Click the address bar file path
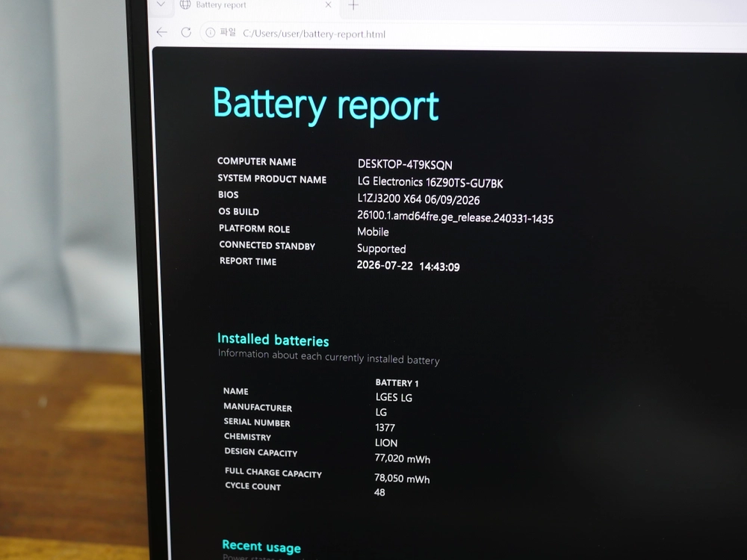This screenshot has height=560, width=747. pos(314,34)
